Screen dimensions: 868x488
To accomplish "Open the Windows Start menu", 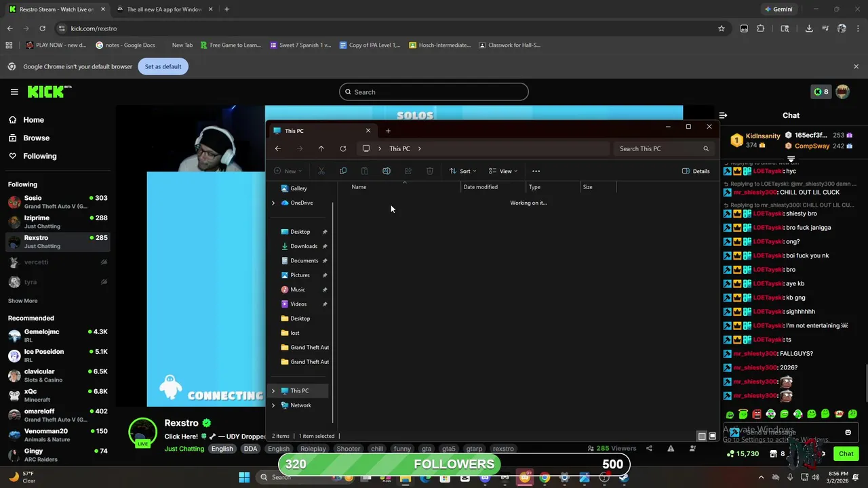I will coord(244,477).
